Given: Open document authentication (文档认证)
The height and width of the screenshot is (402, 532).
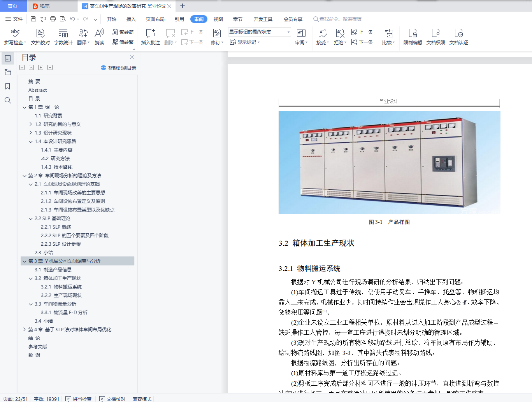Looking at the screenshot, I should tap(459, 37).
